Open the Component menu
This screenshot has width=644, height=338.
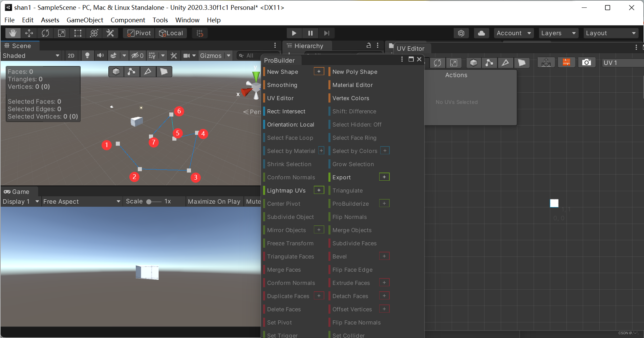(128, 20)
